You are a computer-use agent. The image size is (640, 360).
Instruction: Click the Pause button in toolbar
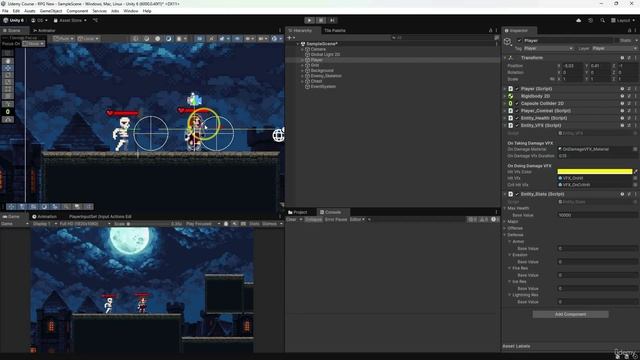pos(321,20)
